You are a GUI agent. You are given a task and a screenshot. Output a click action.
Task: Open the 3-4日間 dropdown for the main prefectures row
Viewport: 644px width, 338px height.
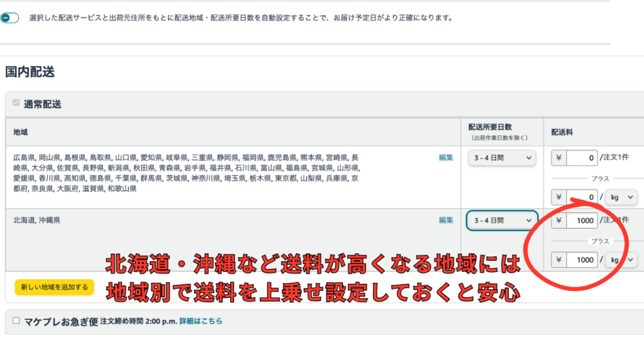[x=502, y=158]
